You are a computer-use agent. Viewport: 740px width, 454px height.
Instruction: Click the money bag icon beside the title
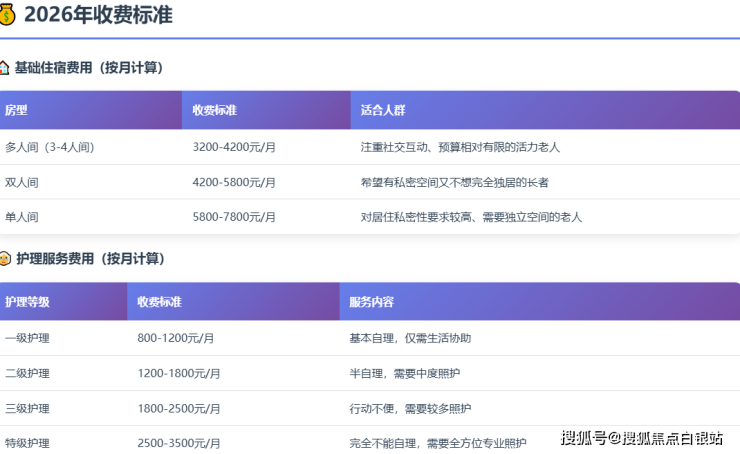click(x=8, y=14)
